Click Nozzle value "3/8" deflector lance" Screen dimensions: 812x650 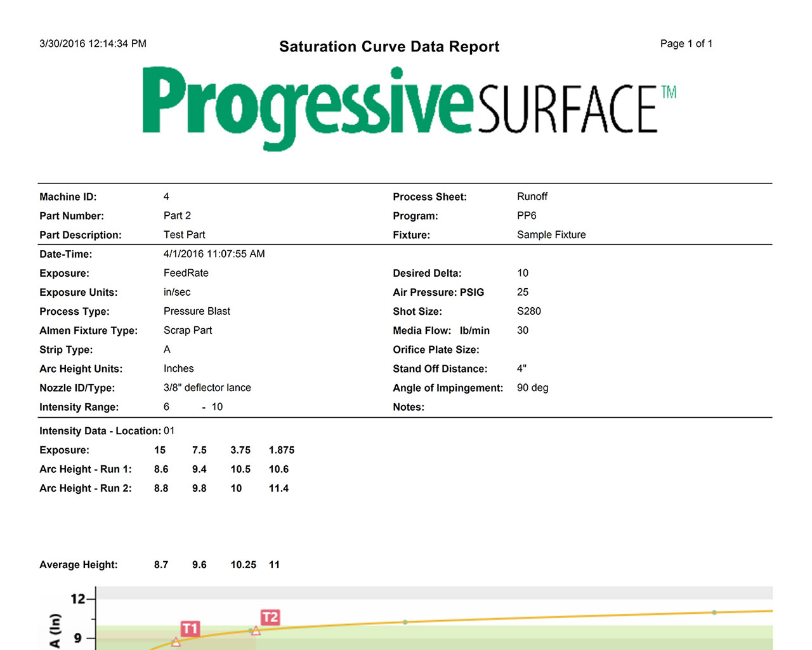[207, 387]
